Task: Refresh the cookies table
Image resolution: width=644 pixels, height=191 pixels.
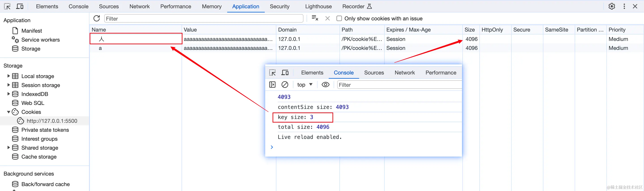Action: (x=97, y=19)
